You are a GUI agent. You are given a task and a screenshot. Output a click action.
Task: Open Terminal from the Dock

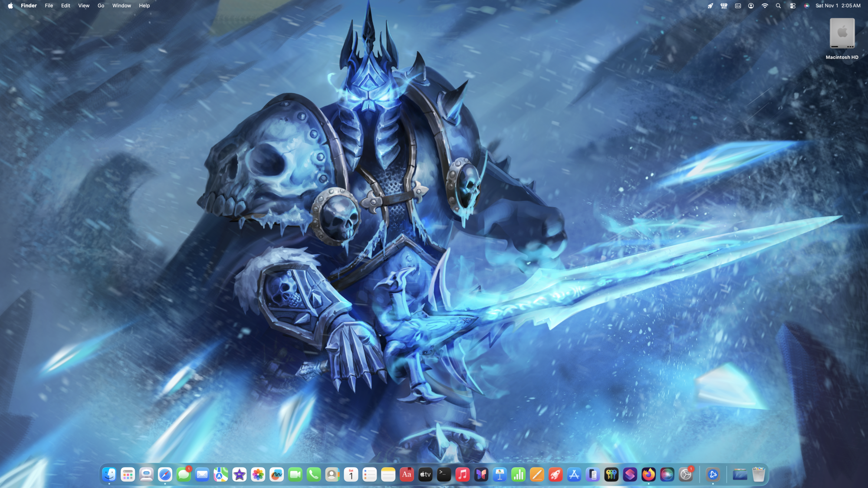click(x=444, y=475)
